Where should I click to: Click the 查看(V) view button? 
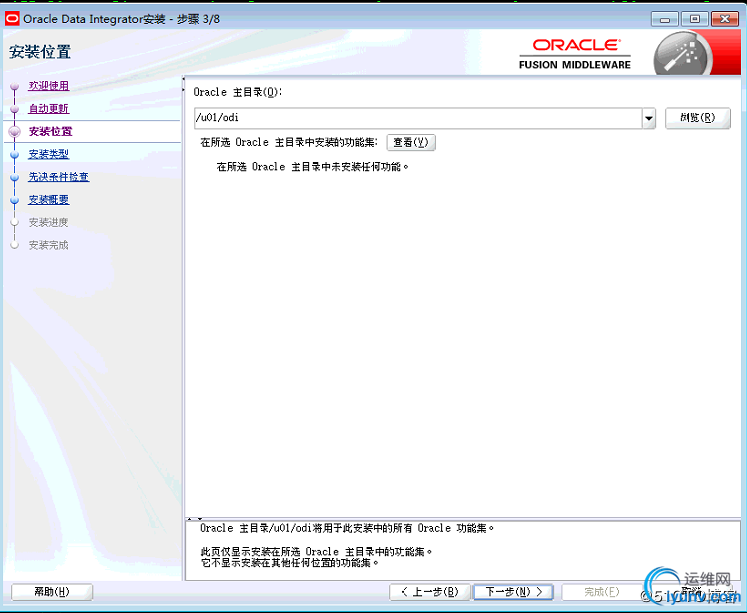[411, 142]
